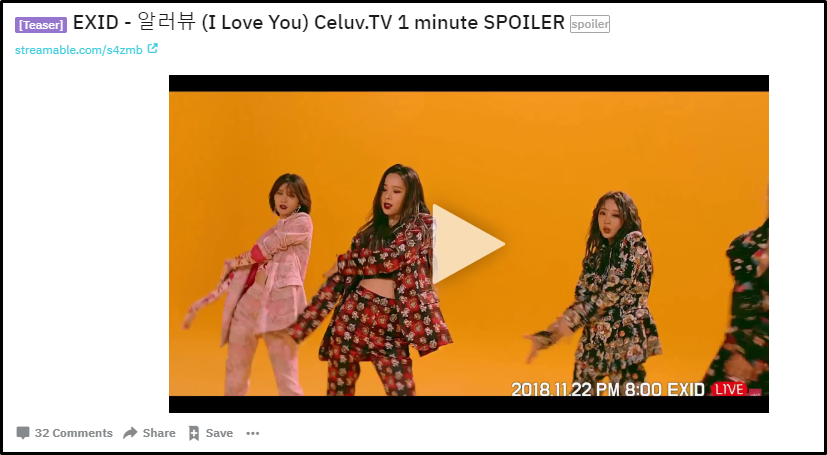Click the red LIVE badge in video
The image size is (827, 455).
[729, 390]
